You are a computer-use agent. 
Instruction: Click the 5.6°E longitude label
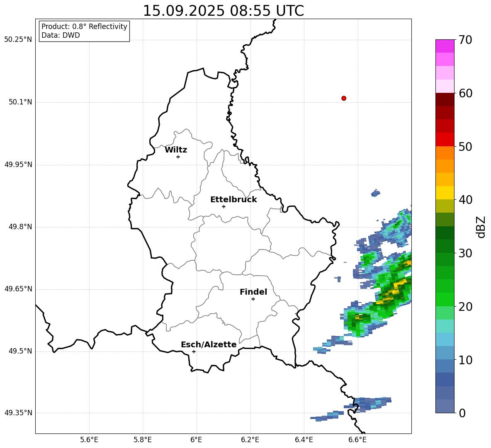click(89, 440)
